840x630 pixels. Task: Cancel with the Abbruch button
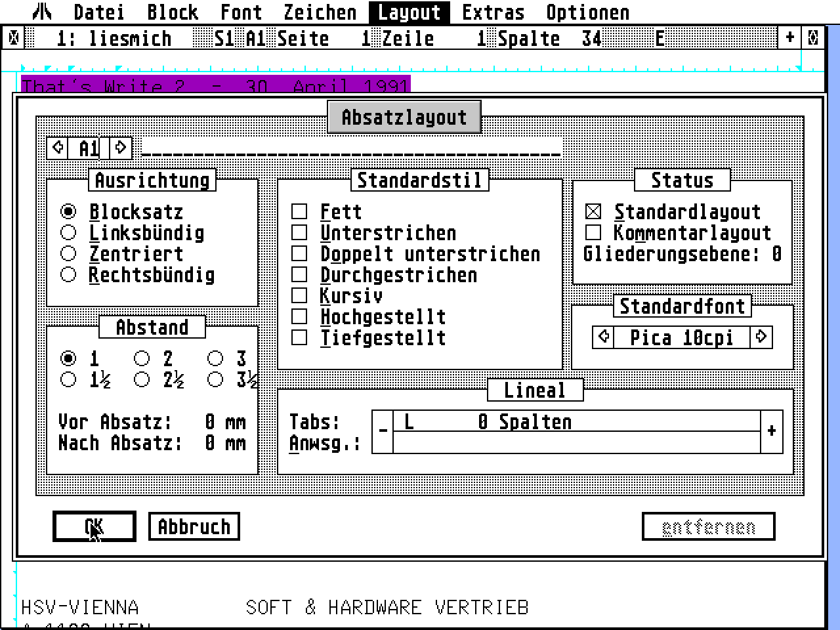tap(194, 526)
